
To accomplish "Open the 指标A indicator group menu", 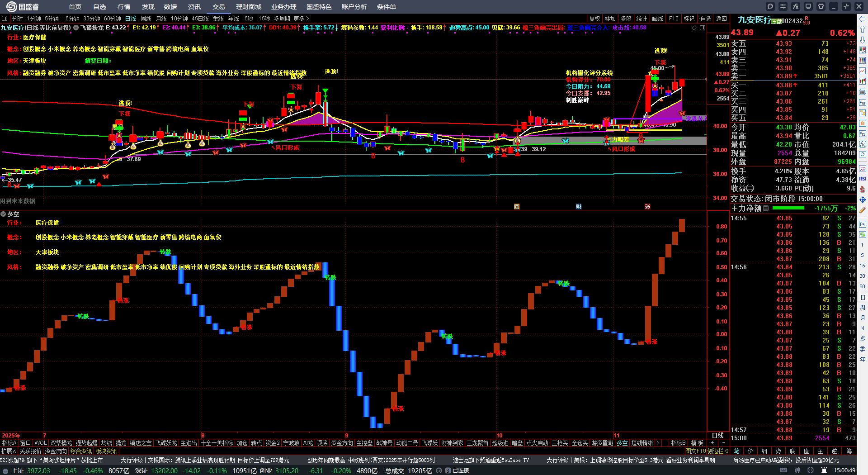I will coord(9,443).
